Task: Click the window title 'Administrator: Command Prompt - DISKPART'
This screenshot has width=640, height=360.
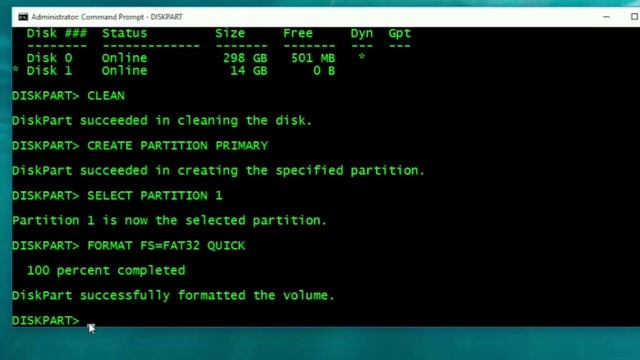Action: [107, 17]
